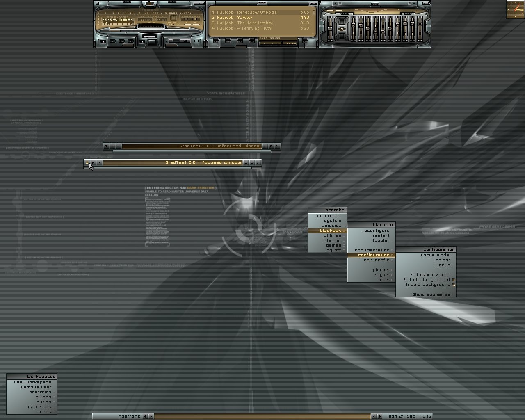Select track 2 Haujobb - S.Adow
This screenshot has width=525, height=420.
(260, 18)
